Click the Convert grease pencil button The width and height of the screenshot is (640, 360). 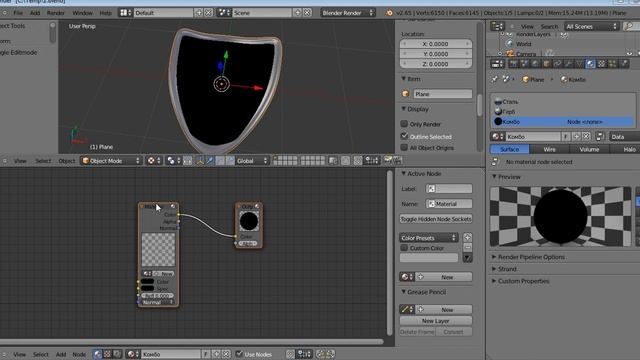pyautogui.click(x=454, y=332)
